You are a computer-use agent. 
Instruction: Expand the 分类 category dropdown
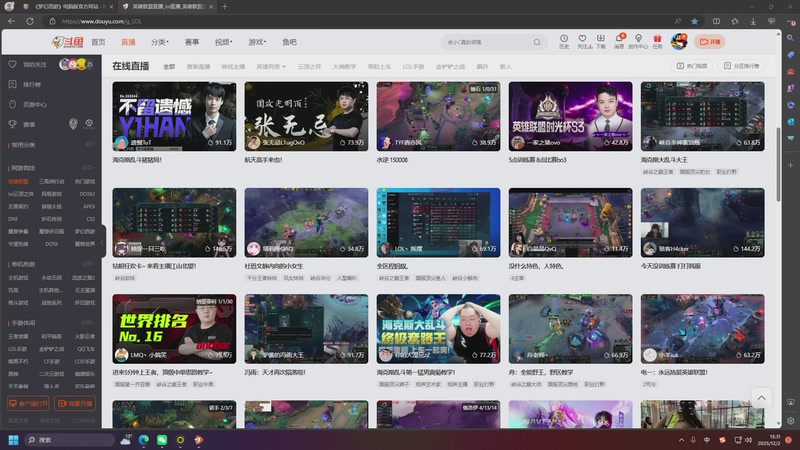[160, 42]
